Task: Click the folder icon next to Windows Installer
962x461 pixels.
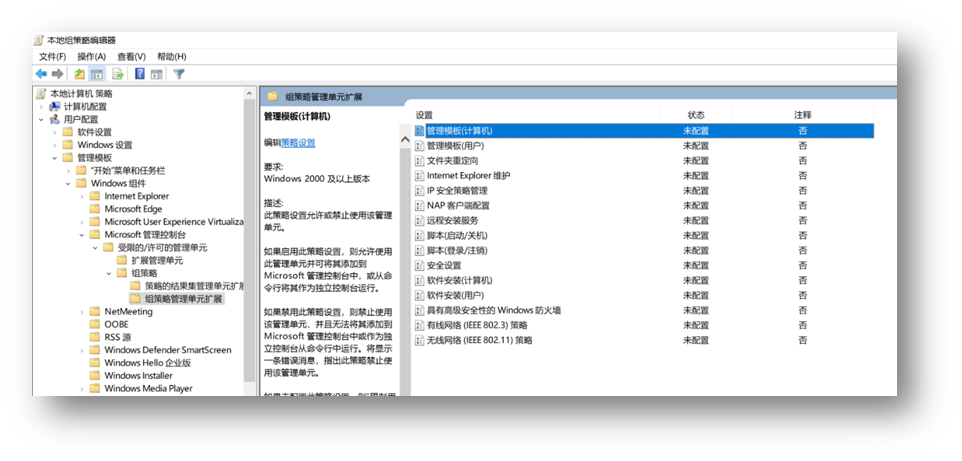Action: pyautogui.click(x=94, y=376)
